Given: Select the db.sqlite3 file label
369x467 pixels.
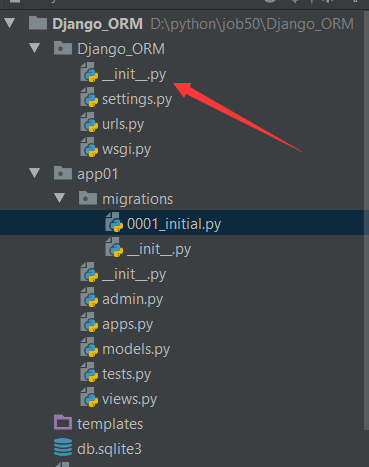Looking at the screenshot, I should 109,449.
